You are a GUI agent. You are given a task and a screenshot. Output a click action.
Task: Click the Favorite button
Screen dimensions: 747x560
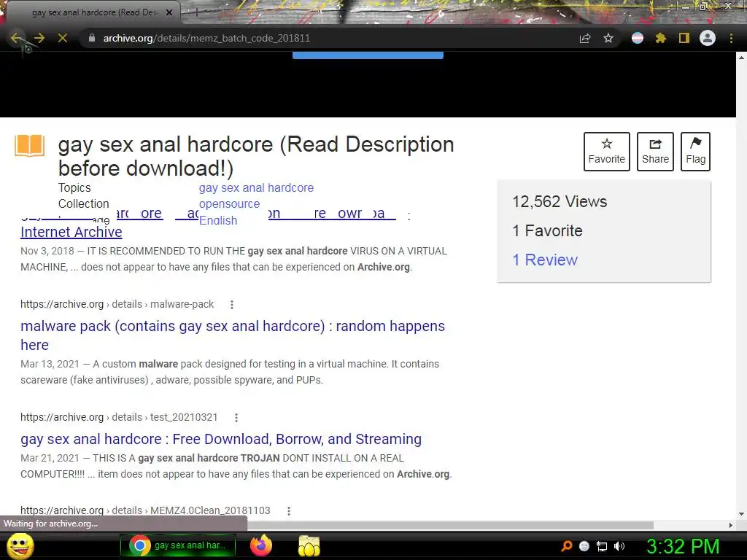click(x=606, y=152)
